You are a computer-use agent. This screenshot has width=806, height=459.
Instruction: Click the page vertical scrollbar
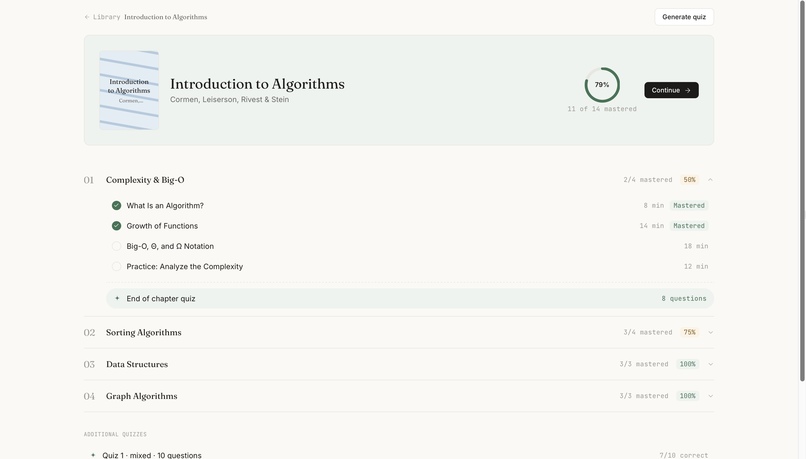(x=802, y=191)
